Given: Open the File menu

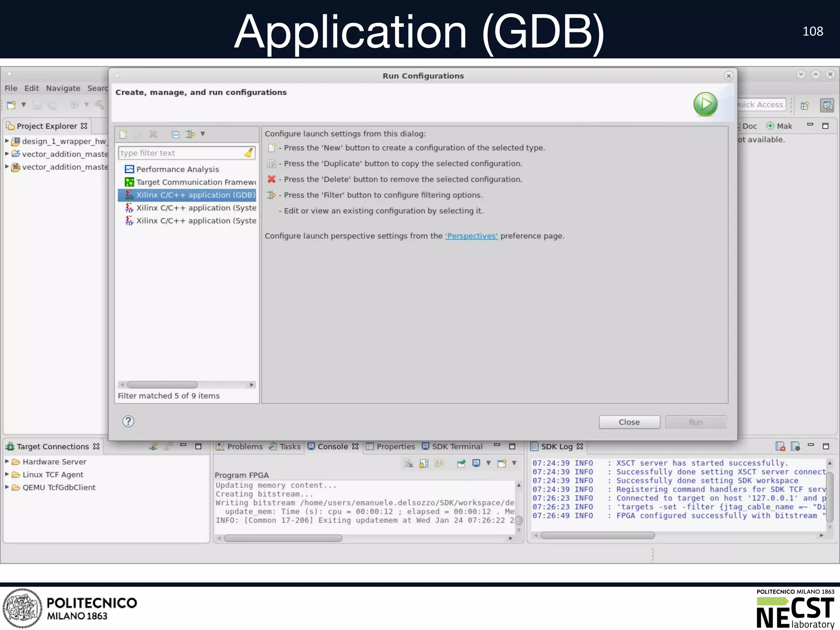Looking at the screenshot, I should pos(11,88).
